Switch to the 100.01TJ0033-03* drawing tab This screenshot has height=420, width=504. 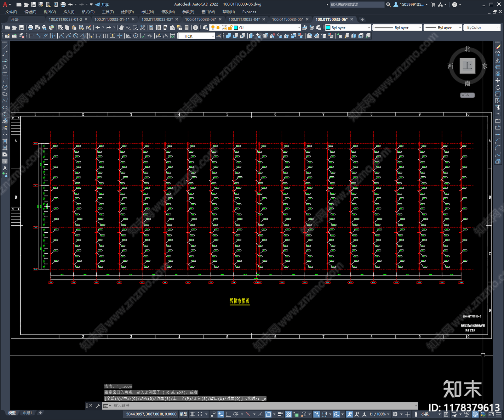pyautogui.click(x=200, y=19)
